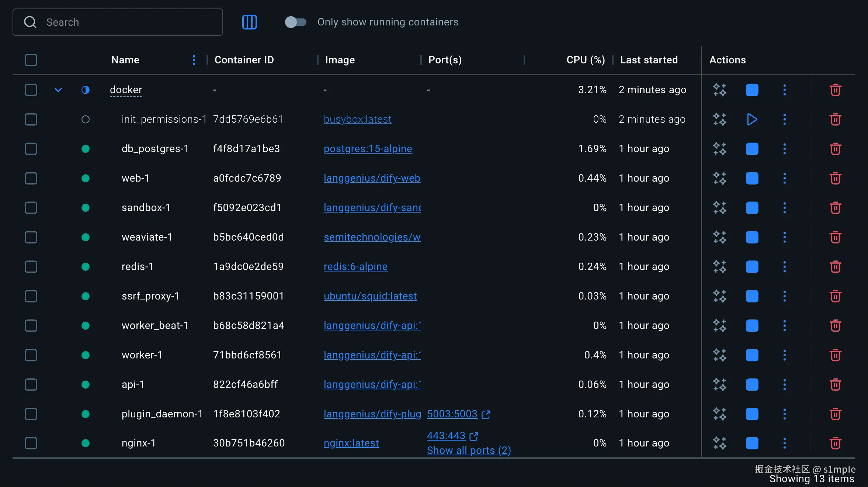This screenshot has width=868, height=487.
Task: Tick the checkbox for api-1
Action: [x=31, y=385]
